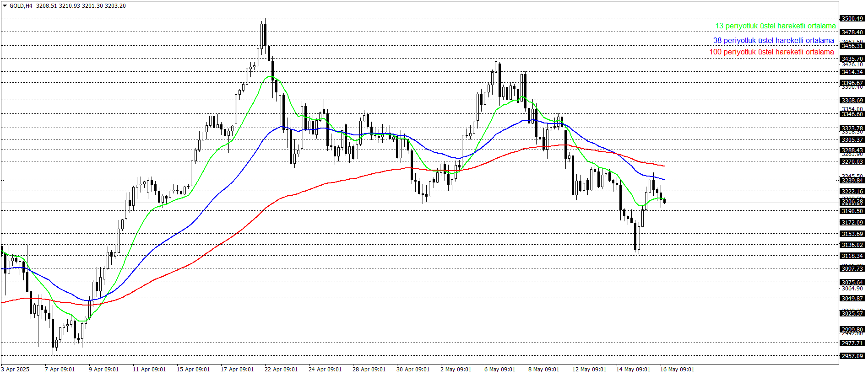The width and height of the screenshot is (868, 375).
Task: Click the 3075.64 price level label
Action: [x=852, y=283]
